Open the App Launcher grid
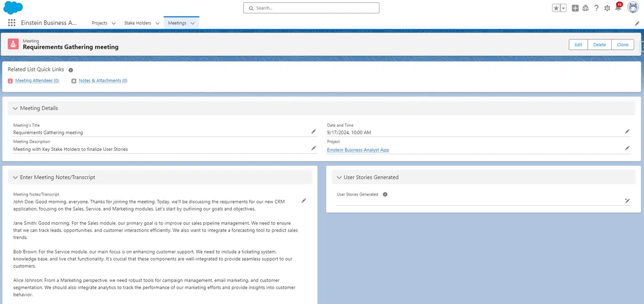Viewport: 644px width, 304px height. point(12,23)
